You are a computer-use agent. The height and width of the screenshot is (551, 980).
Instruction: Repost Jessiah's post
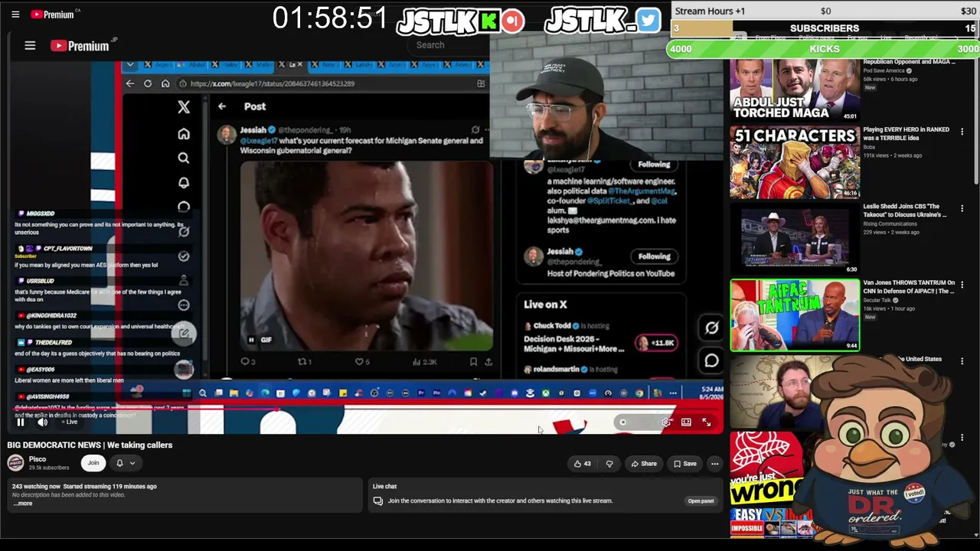tap(304, 362)
